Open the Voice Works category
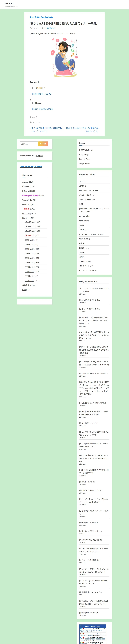Screen dimensions: 129x644 [27, 200]
